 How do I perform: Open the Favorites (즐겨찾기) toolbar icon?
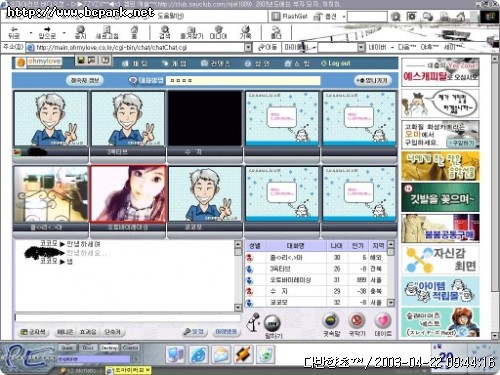(191, 32)
